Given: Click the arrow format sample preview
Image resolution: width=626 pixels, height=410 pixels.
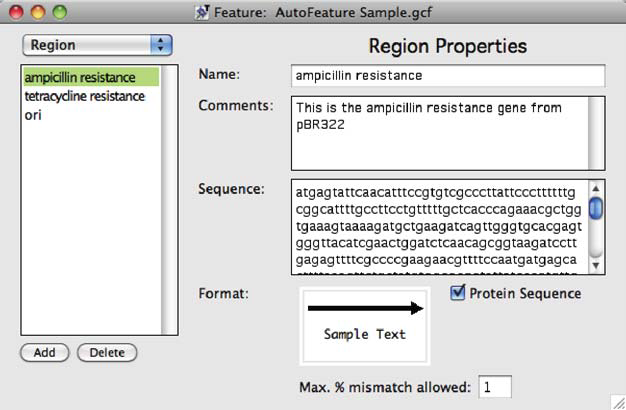Looking at the screenshot, I should [x=365, y=326].
